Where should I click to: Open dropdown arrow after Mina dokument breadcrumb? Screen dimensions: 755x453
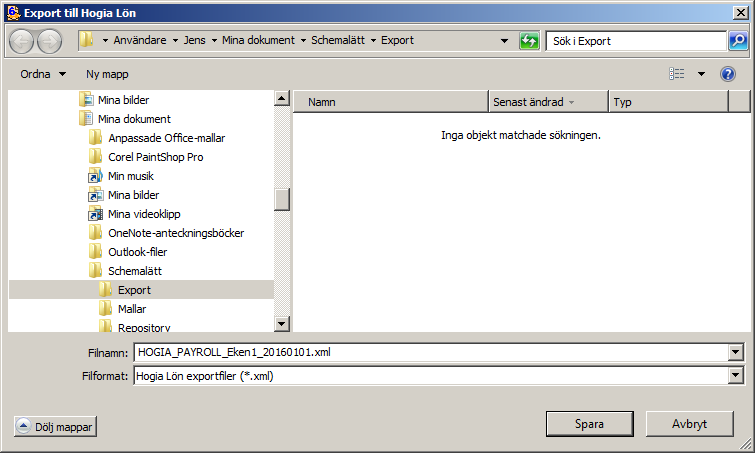pos(303,40)
